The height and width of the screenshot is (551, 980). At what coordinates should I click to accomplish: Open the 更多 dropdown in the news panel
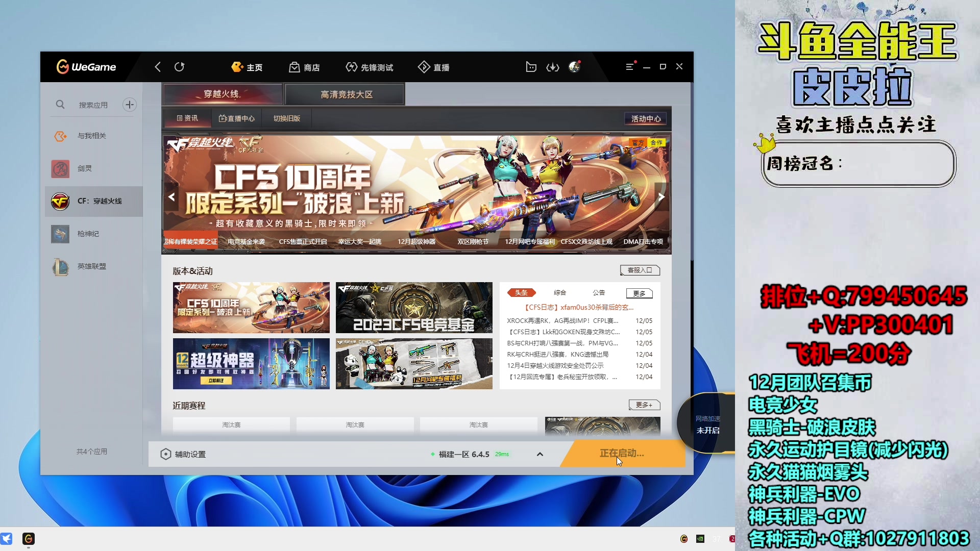pyautogui.click(x=639, y=293)
